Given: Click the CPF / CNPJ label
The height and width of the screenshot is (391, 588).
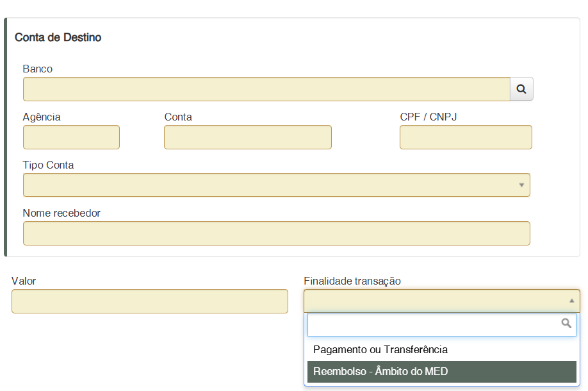Looking at the screenshot, I should (x=428, y=117).
